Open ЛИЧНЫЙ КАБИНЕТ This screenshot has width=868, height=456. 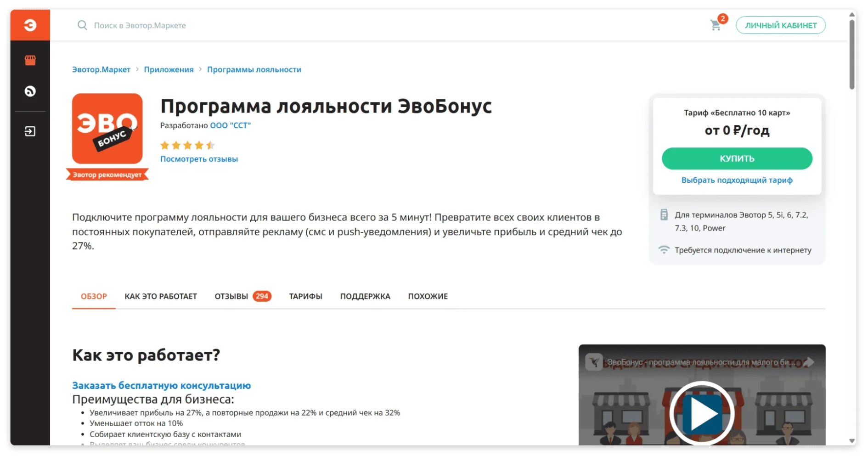(781, 25)
